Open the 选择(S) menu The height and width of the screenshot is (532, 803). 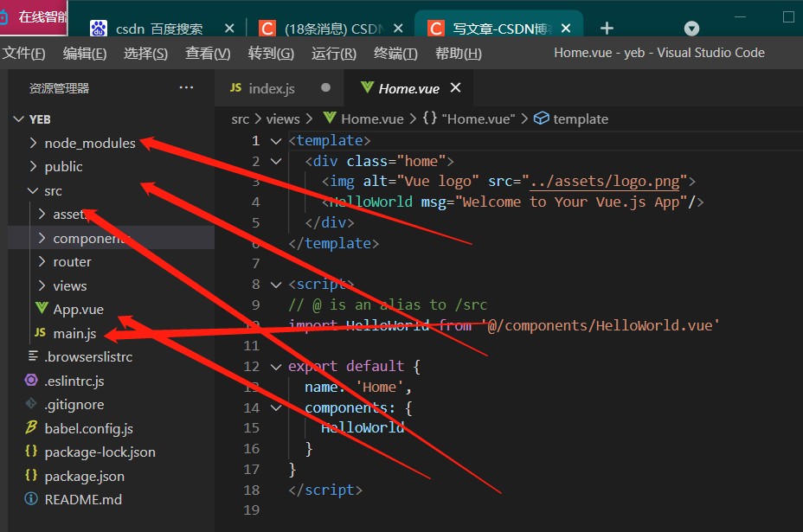point(145,54)
